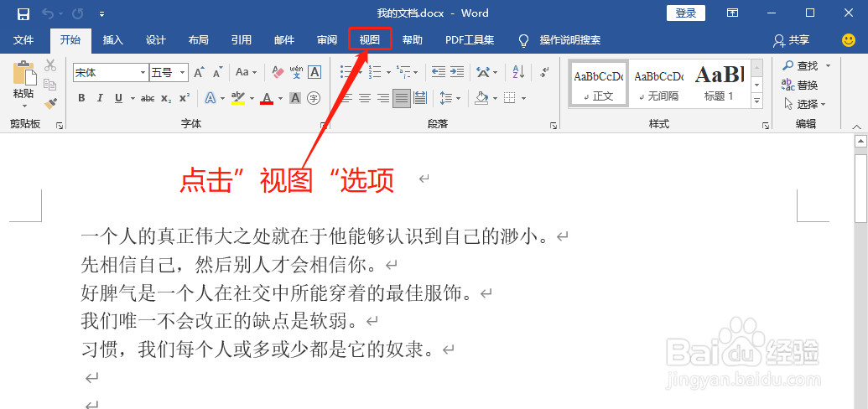Click the 共享 share button
This screenshot has width=868, height=409.
tap(792, 40)
